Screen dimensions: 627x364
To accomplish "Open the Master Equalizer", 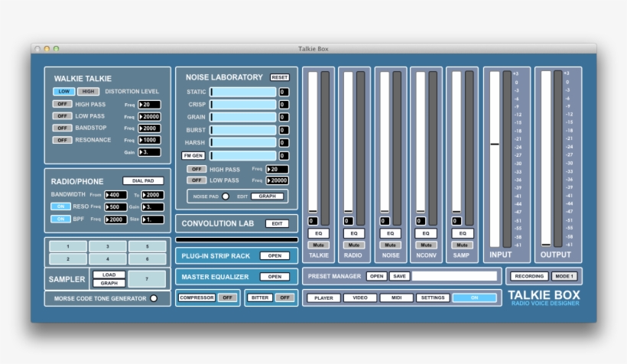I will pos(275,276).
